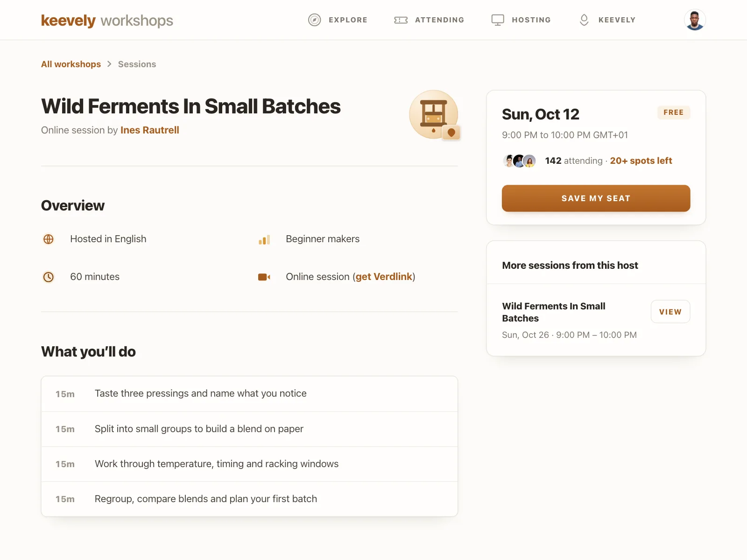Click the globe language icon

click(x=49, y=239)
